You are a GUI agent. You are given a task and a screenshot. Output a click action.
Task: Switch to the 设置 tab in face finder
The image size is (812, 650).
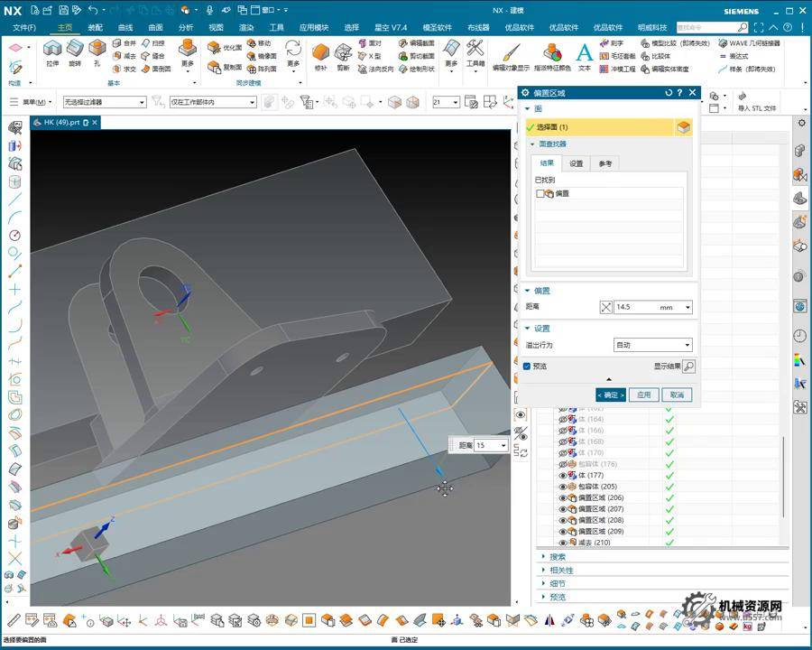[576, 163]
